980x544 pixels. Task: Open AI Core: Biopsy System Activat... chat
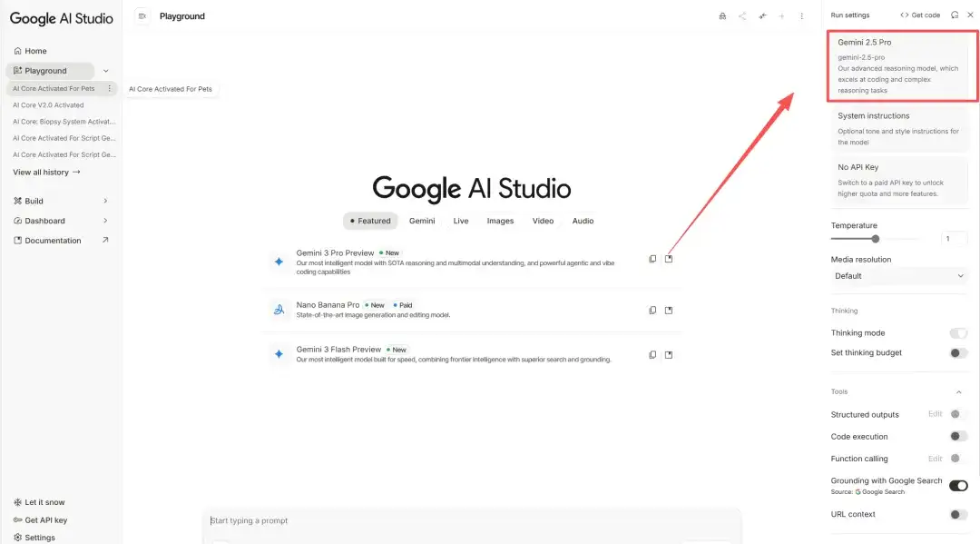(x=64, y=122)
